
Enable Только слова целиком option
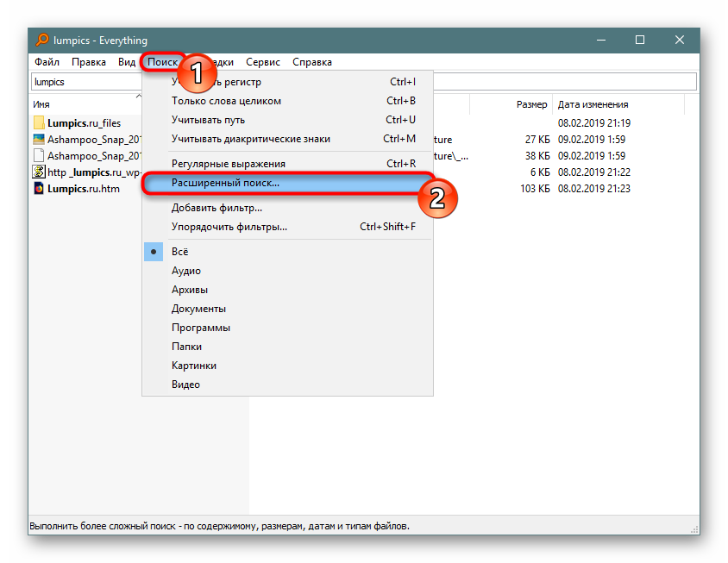coord(287,101)
